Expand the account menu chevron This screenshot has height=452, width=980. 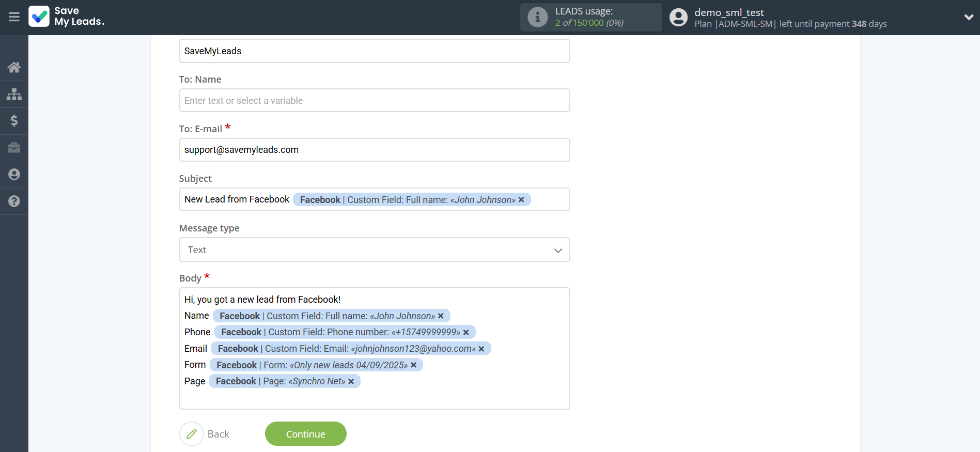pyautogui.click(x=968, y=17)
